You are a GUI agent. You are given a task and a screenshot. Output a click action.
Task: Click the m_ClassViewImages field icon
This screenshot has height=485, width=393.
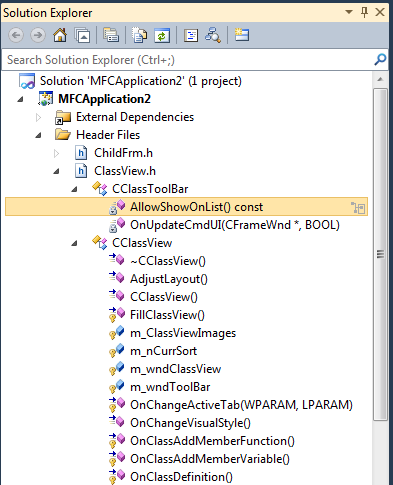117,333
